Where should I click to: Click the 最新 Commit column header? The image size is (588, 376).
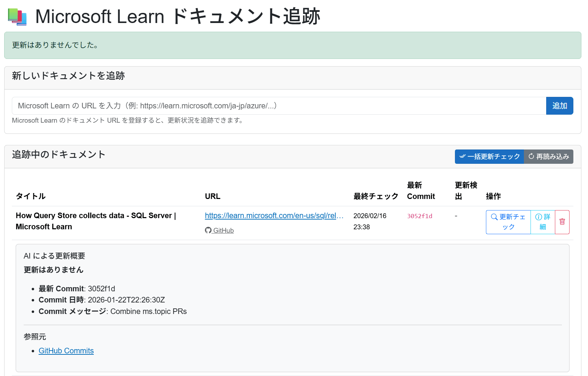[421, 191]
